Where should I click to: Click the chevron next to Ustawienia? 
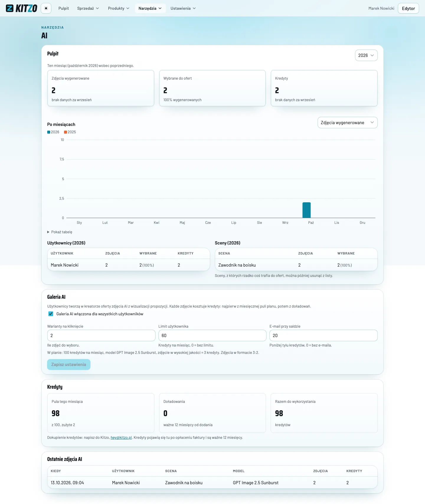coord(194,8)
